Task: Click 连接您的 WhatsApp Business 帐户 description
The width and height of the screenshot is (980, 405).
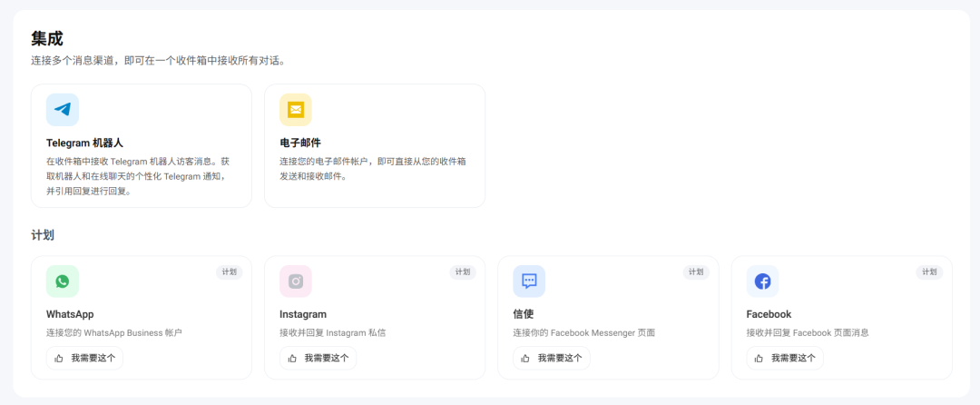Action: pos(113,333)
